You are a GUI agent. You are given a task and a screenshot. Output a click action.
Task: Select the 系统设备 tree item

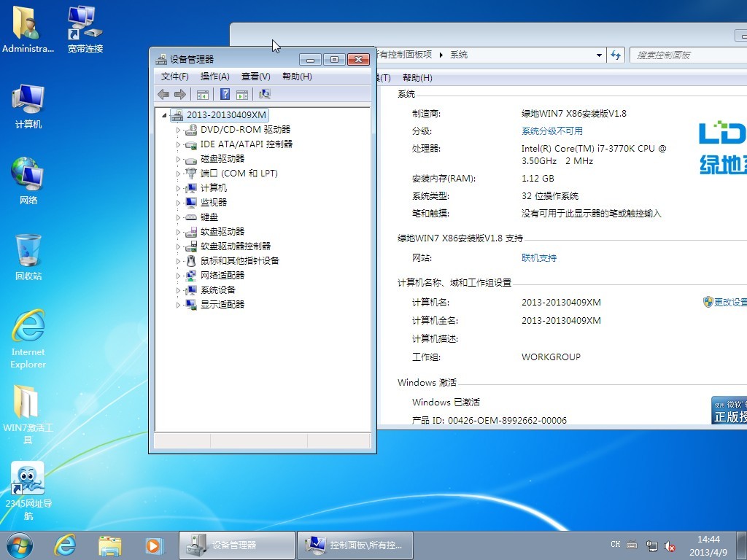point(217,290)
